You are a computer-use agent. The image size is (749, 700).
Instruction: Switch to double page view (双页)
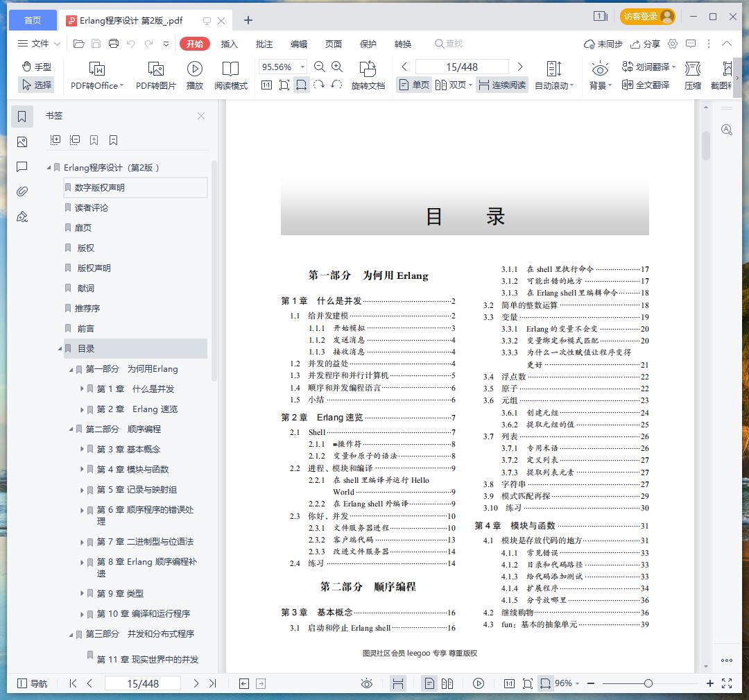click(x=454, y=85)
